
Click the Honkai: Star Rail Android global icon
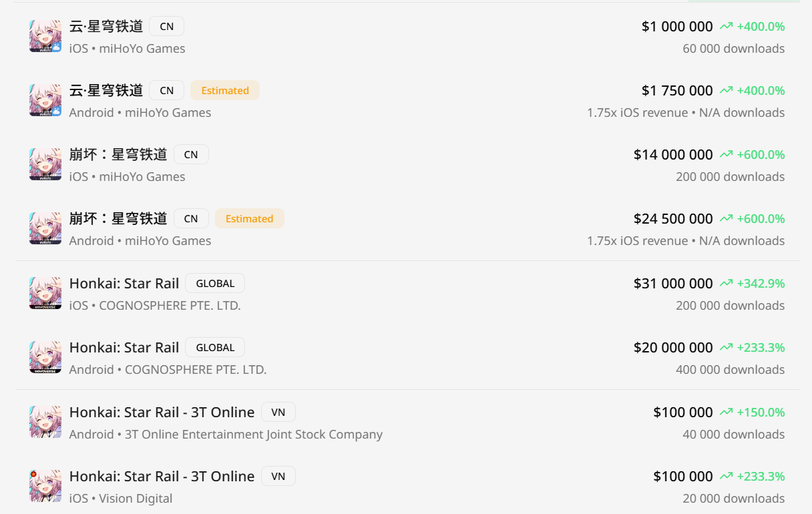(x=45, y=357)
